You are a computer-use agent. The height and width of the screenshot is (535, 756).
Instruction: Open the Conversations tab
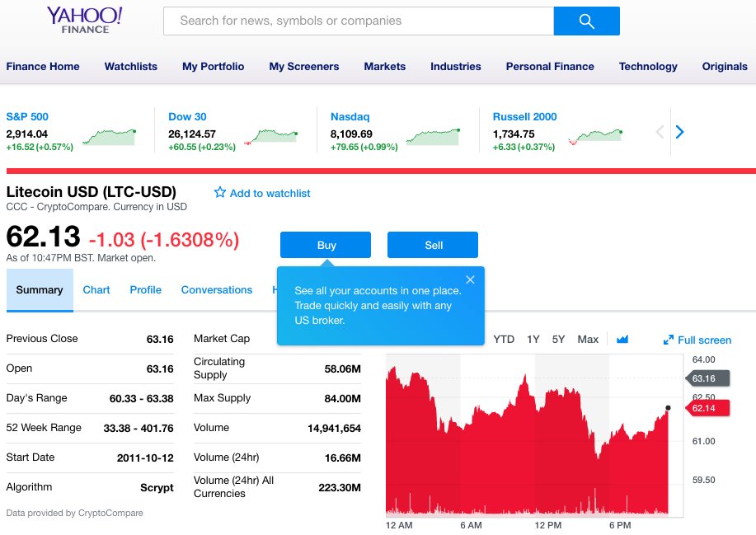(216, 289)
